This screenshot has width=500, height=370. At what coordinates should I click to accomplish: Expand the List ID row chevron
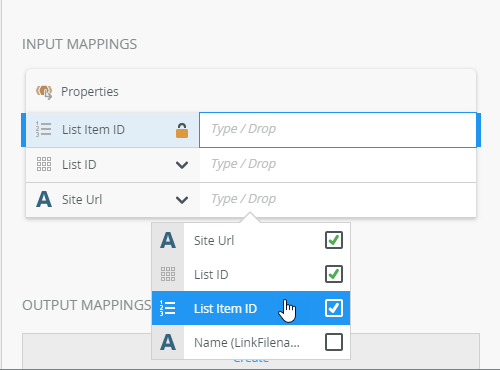182,165
